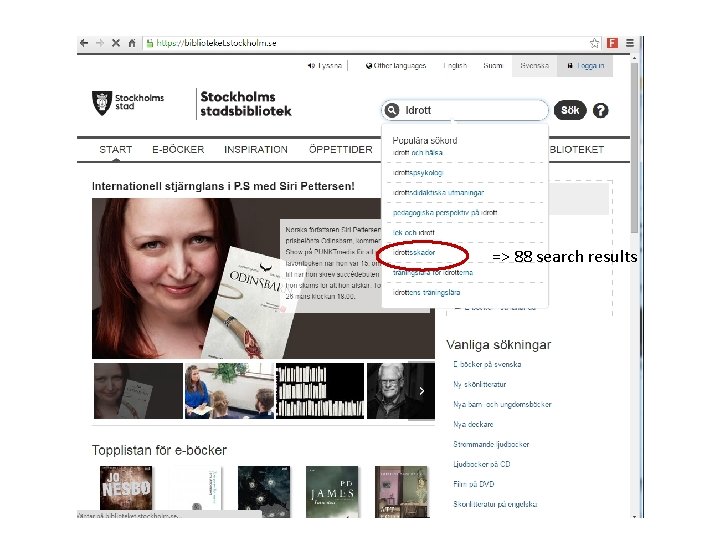This screenshot has width=720, height=540.
Task: Select the carousel thumbnail of people reading
Action: click(x=229, y=391)
